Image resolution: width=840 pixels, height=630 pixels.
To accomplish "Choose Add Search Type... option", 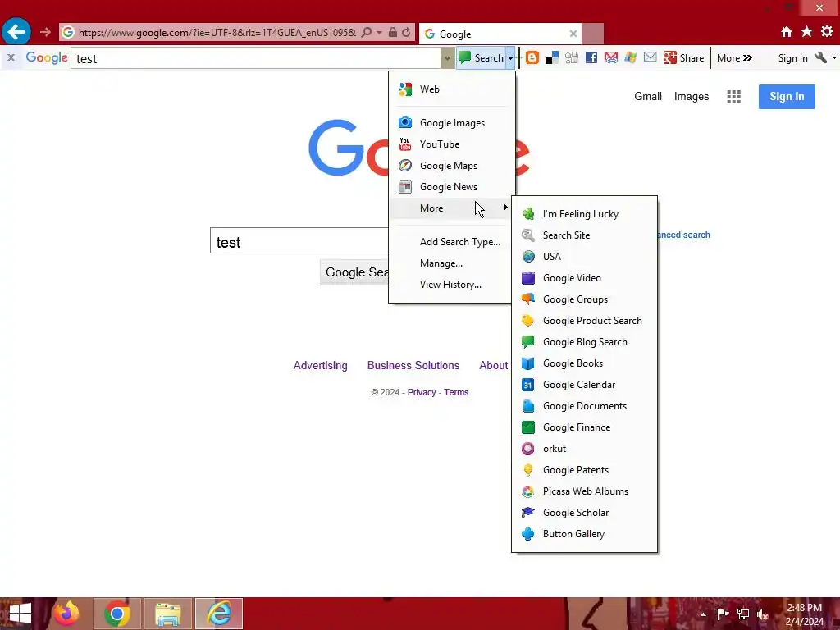I will point(452,242).
